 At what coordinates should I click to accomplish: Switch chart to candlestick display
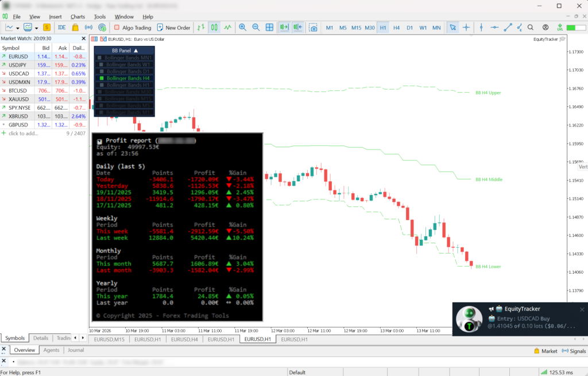click(x=213, y=27)
